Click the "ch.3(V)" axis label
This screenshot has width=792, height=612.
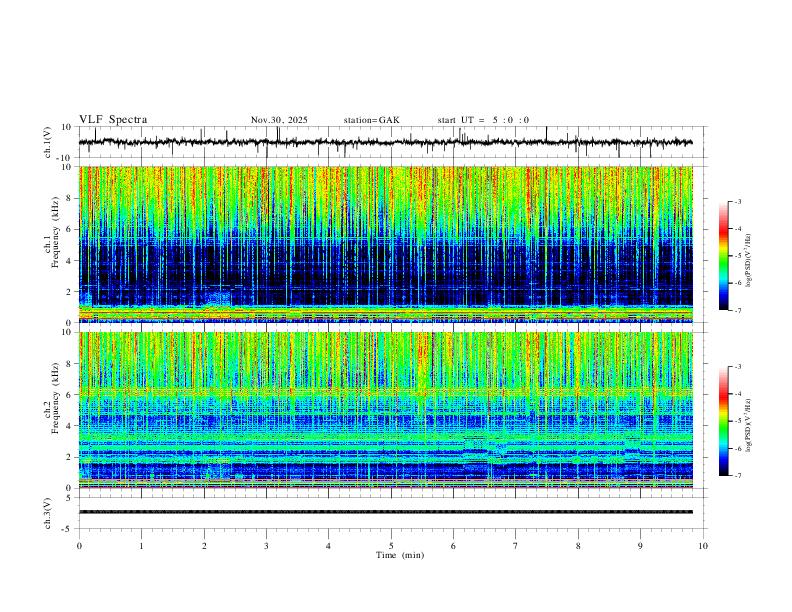click(48, 513)
